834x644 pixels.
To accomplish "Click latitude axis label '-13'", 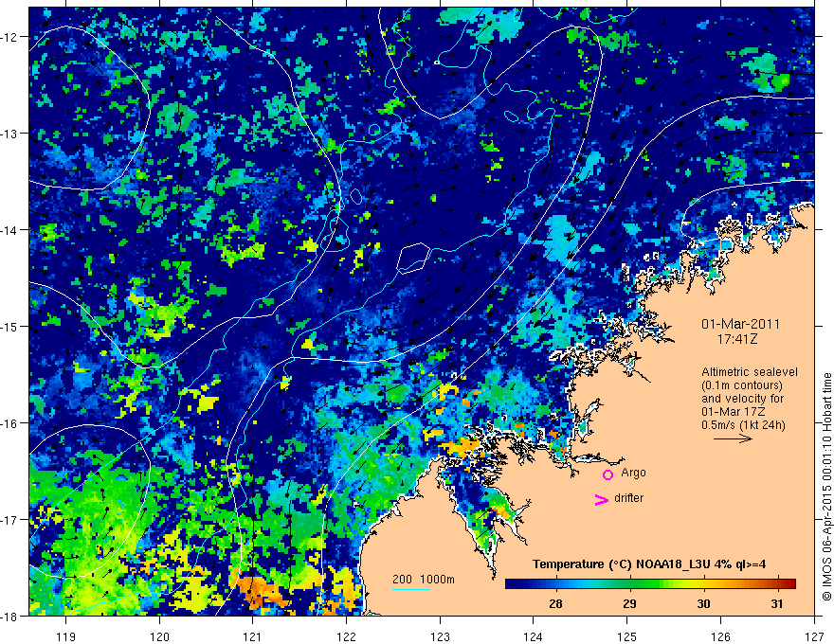I will pyautogui.click(x=10, y=134).
